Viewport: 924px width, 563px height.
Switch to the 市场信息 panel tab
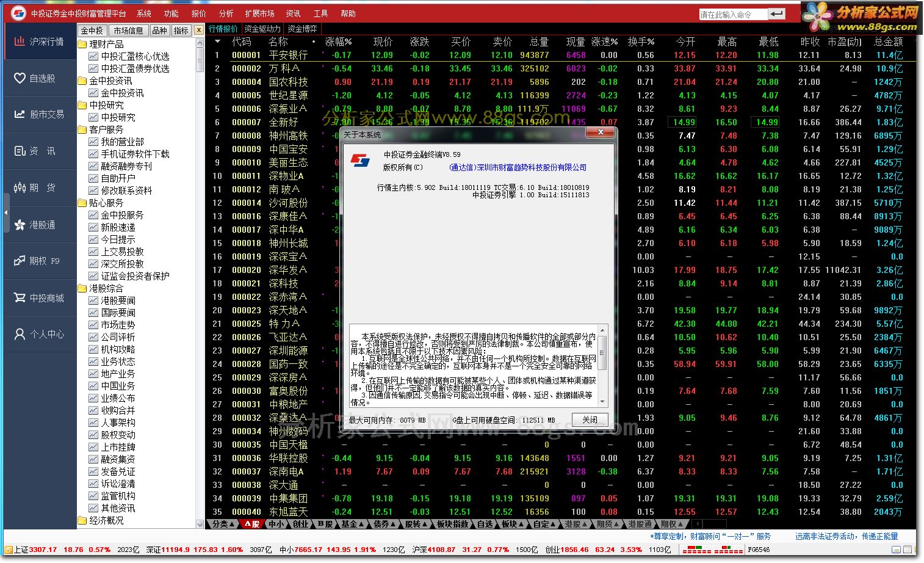(x=128, y=31)
